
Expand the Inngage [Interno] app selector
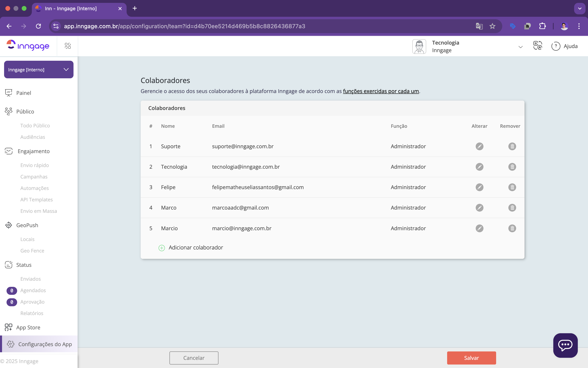point(39,70)
